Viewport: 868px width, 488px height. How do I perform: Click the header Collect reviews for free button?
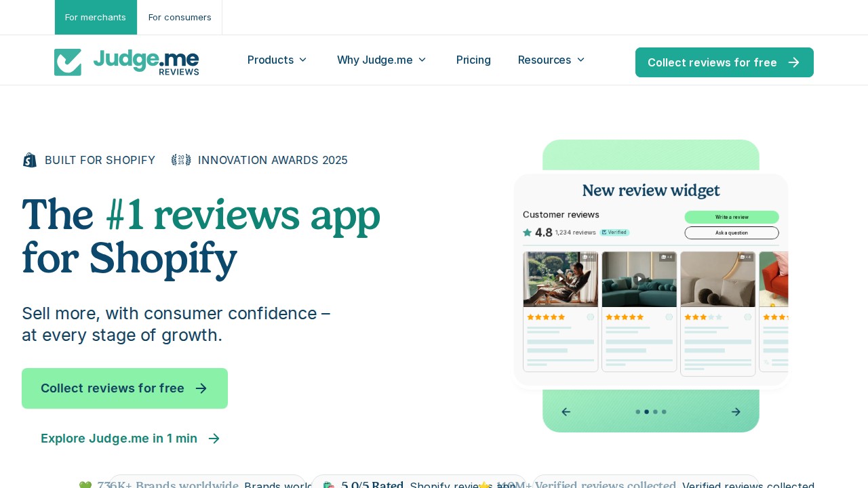pyautogui.click(x=724, y=62)
